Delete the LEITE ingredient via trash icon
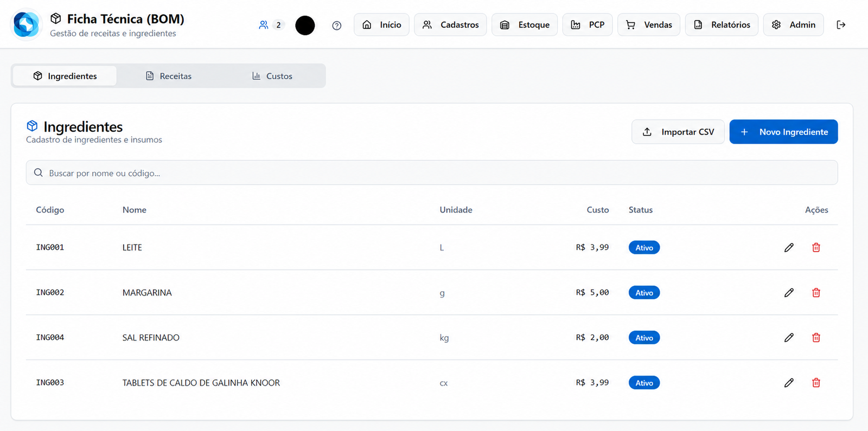868x431 pixels. [816, 247]
